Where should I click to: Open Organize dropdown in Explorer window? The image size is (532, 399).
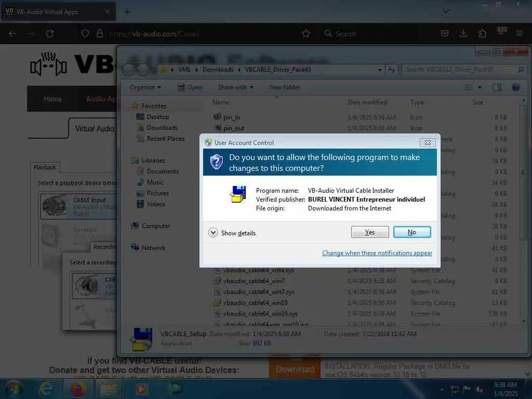[x=145, y=87]
